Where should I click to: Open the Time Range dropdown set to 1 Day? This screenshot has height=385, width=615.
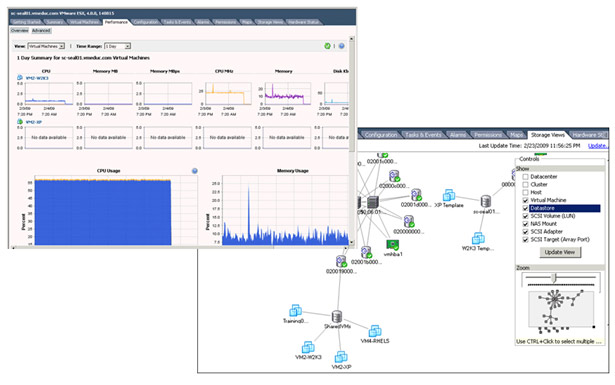pos(117,46)
